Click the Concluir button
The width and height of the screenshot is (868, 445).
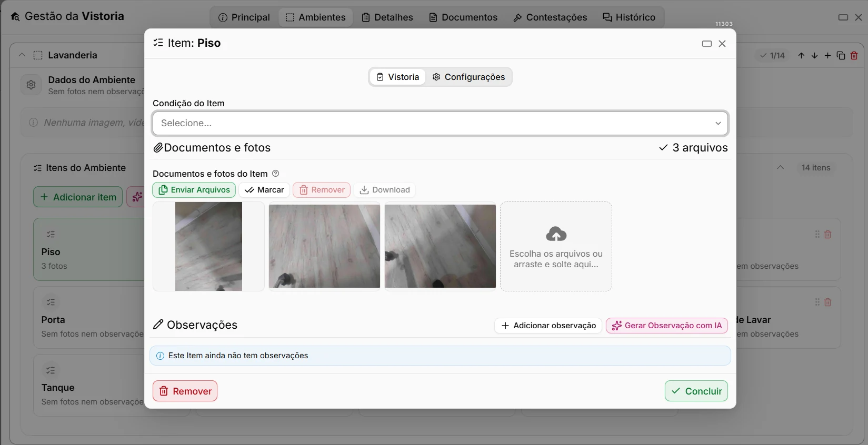(696, 391)
